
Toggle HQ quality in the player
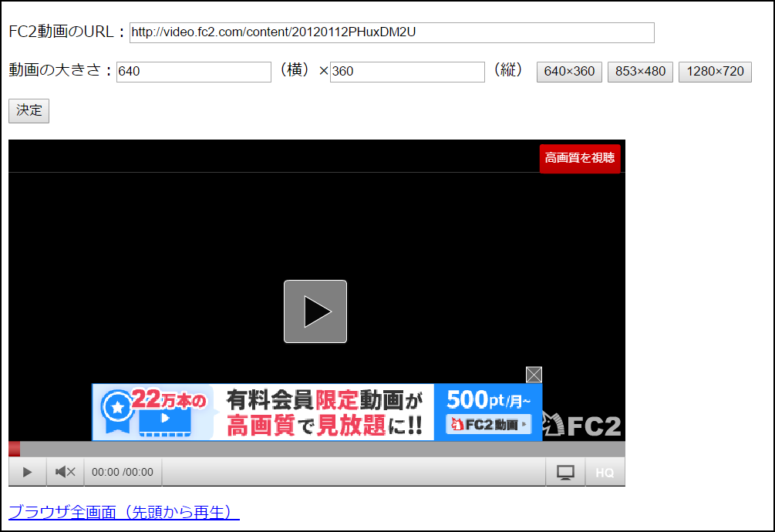click(605, 473)
